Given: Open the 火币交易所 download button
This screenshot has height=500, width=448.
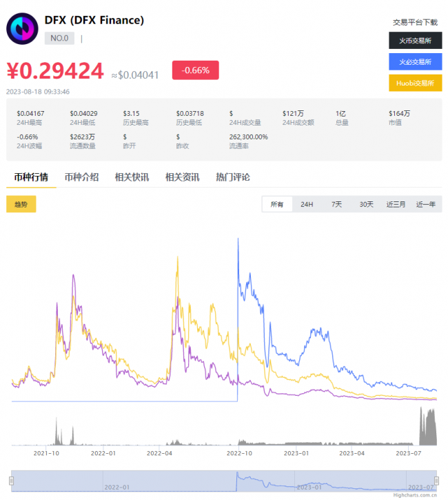Looking at the screenshot, I should [x=415, y=41].
